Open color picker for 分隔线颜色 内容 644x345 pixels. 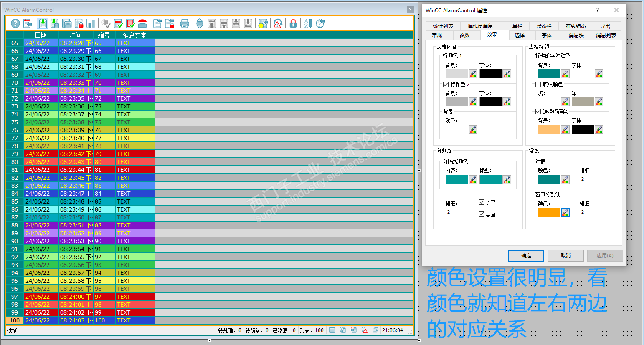pyautogui.click(x=473, y=179)
